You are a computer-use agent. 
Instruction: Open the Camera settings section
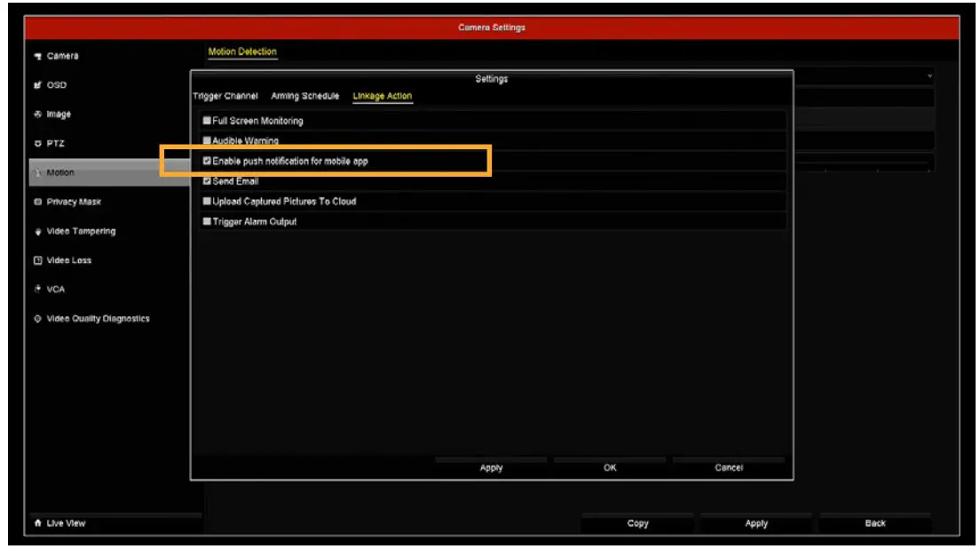coord(62,56)
